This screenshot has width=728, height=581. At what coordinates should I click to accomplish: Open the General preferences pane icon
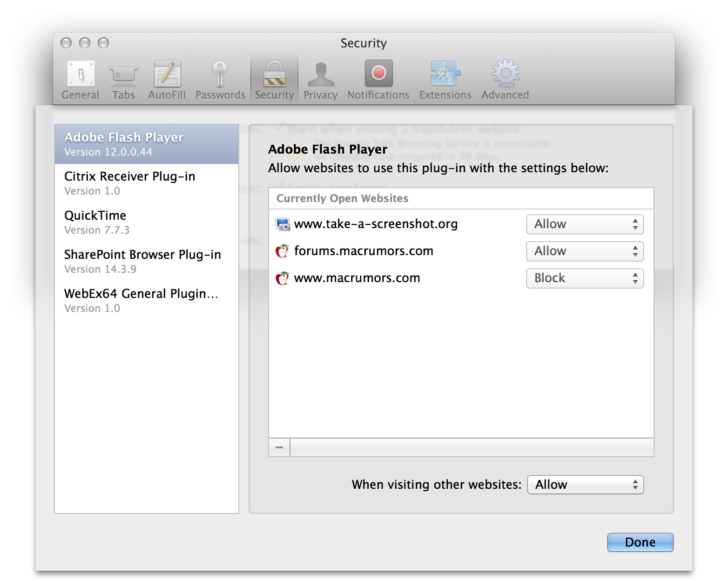tap(81, 74)
